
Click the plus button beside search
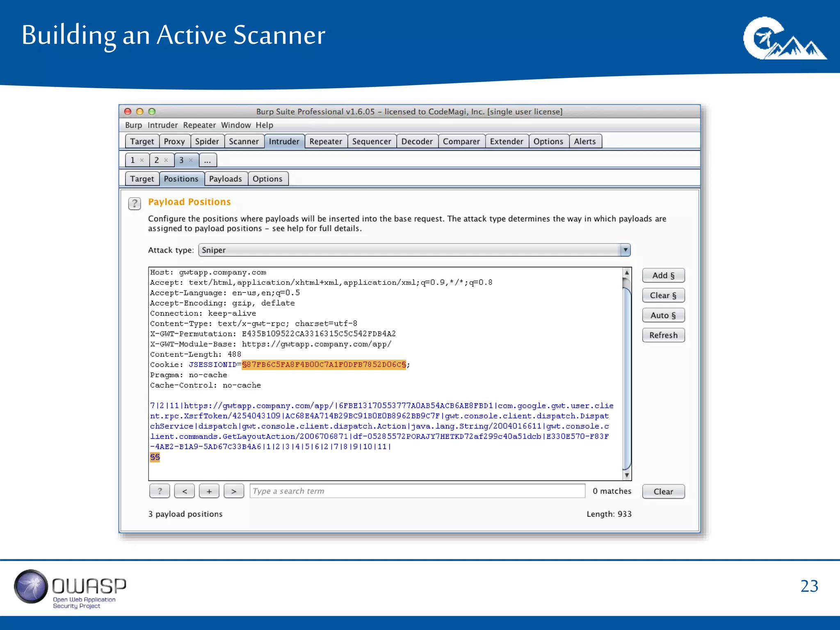click(x=209, y=491)
